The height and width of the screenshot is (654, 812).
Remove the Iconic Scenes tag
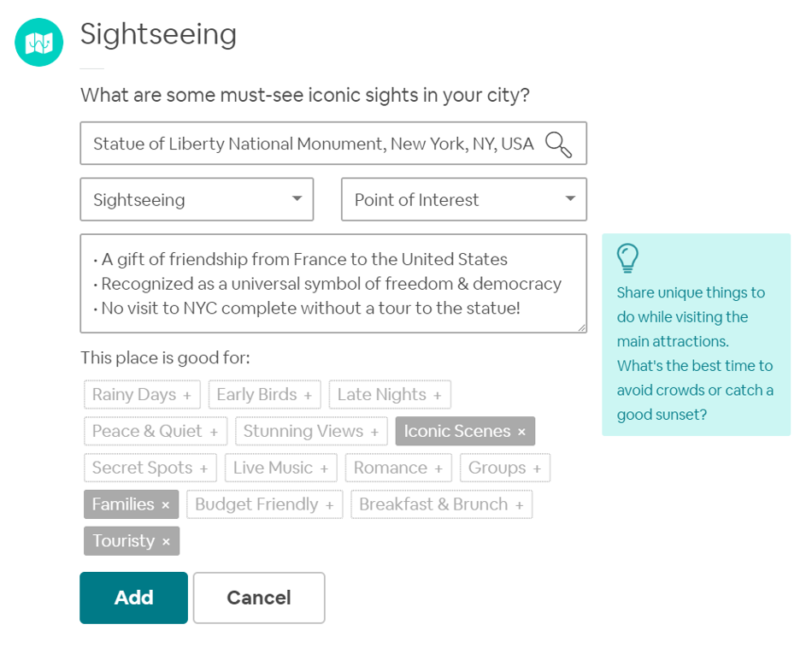pyautogui.click(x=465, y=431)
